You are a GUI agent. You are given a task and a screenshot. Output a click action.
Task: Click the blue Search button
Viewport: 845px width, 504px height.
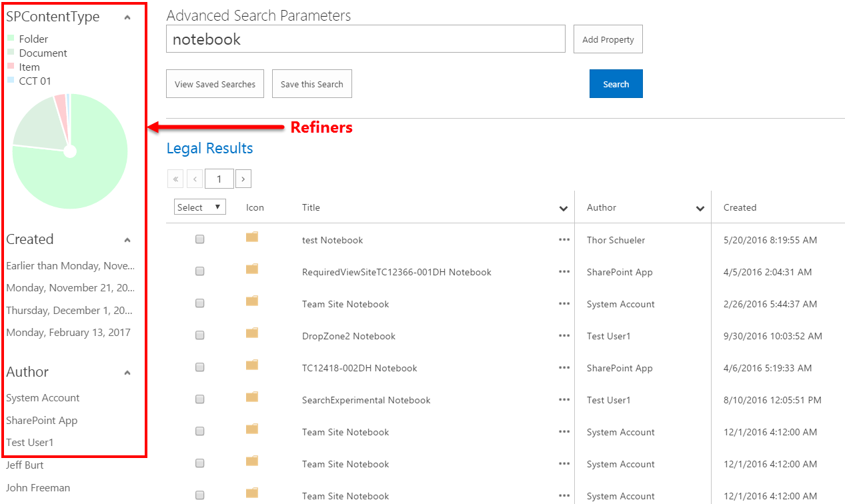[x=616, y=84]
